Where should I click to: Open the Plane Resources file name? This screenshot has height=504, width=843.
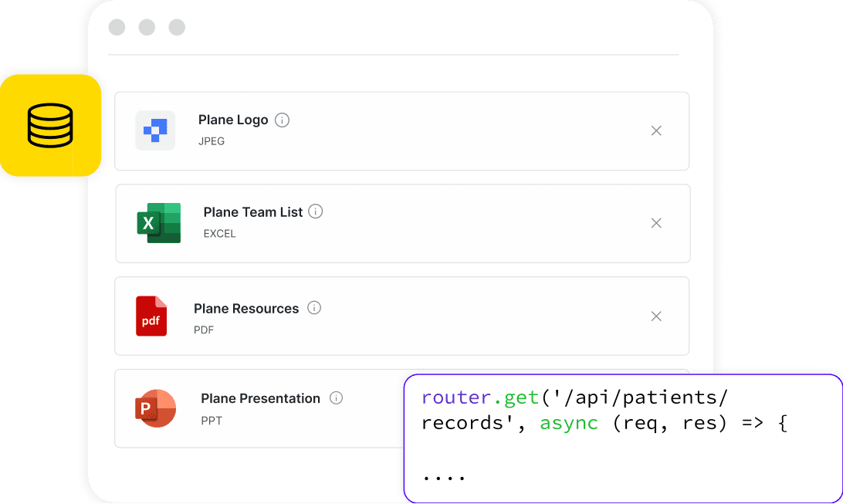coord(246,309)
